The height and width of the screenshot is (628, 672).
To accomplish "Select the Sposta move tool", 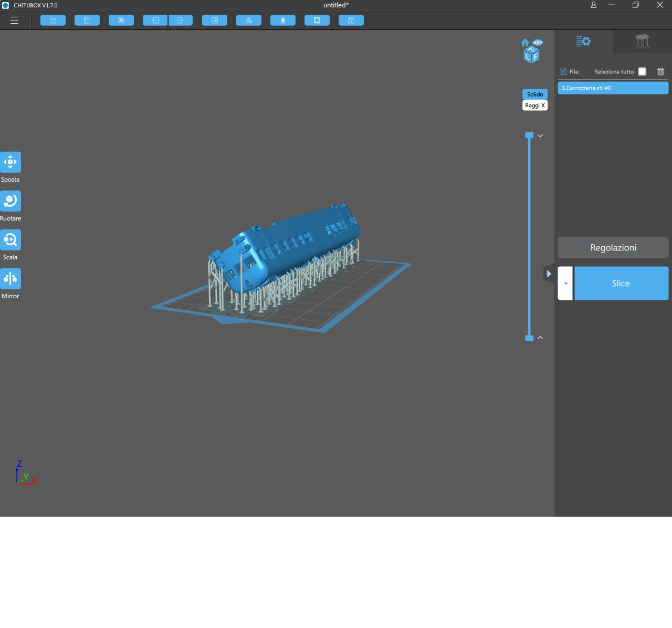I will coord(10,162).
